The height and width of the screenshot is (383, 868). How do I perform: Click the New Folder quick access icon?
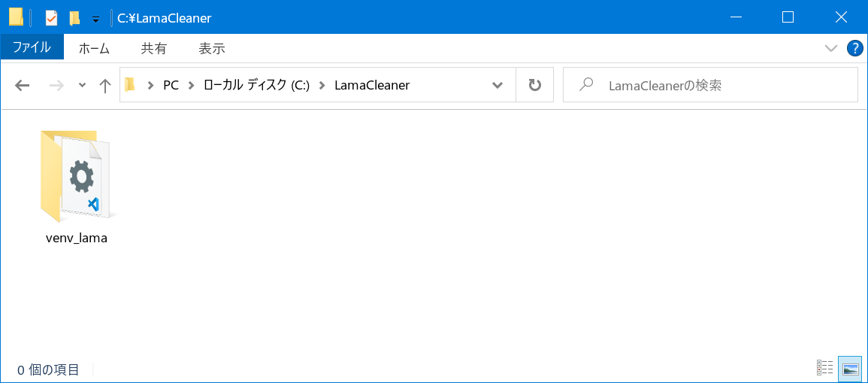click(74, 18)
